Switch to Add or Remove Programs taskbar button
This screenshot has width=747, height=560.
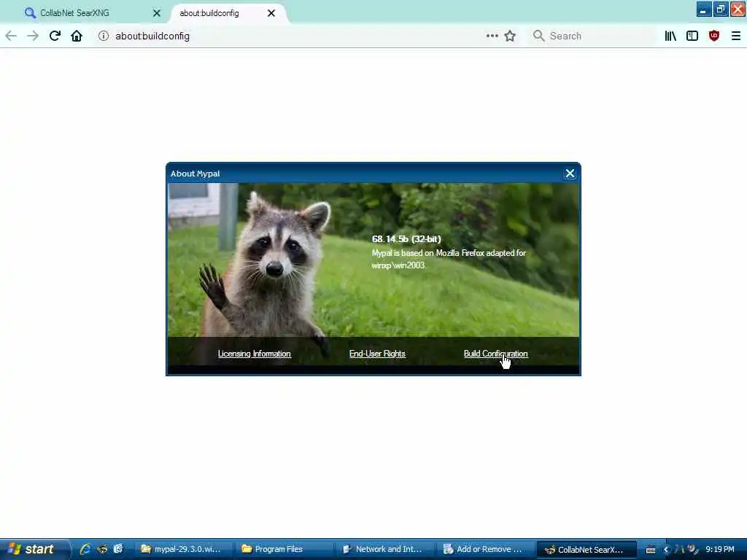click(485, 549)
